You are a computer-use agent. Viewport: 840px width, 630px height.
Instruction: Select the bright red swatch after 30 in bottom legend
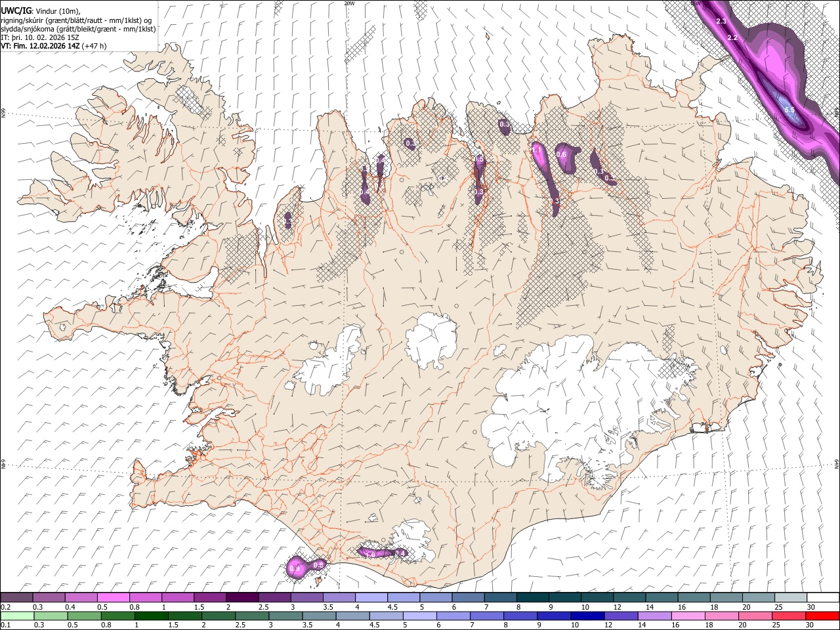pos(822,616)
